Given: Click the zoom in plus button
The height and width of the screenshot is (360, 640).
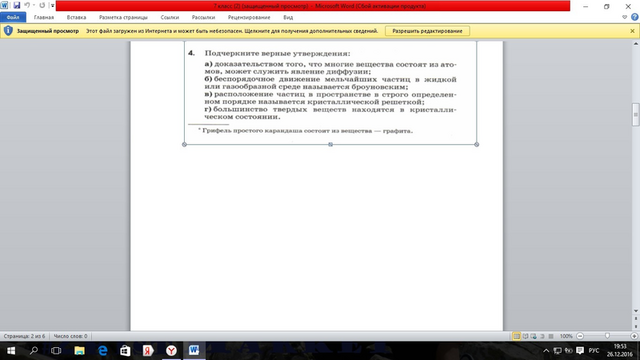Looking at the screenshot, I should [634, 336].
